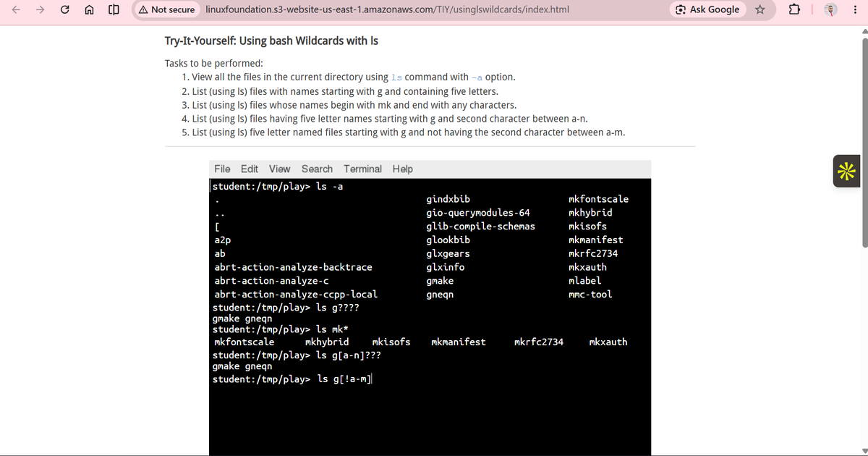
Task: Click the page vertical scrollbar
Action: point(864,144)
